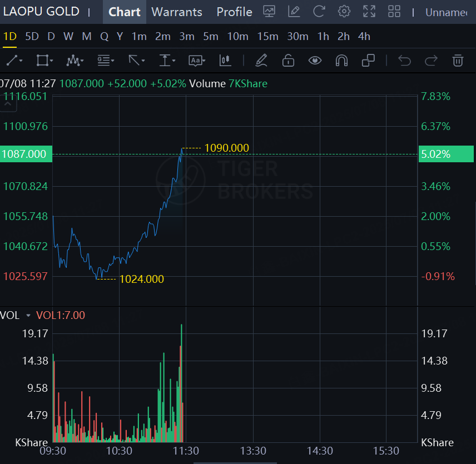Image resolution: width=476 pixels, height=464 pixels.
Task: Click the LAOPU GOLD stock name
Action: [41, 12]
